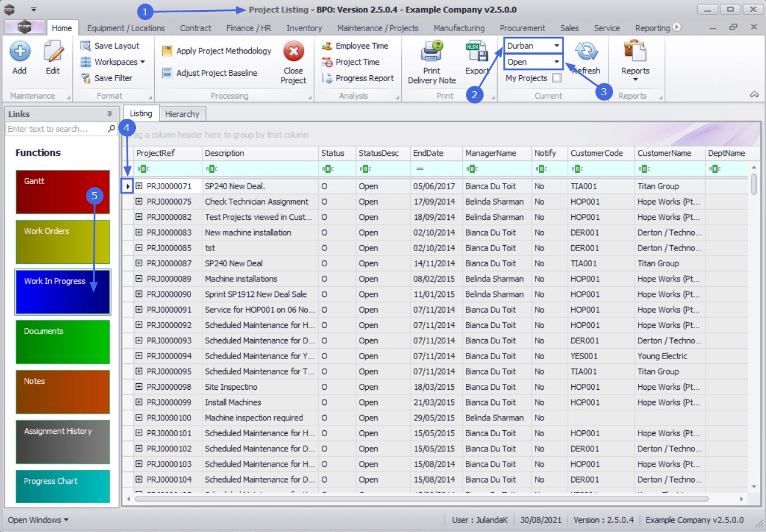
Task: Expand project PRJ0000075 row
Action: click(139, 202)
